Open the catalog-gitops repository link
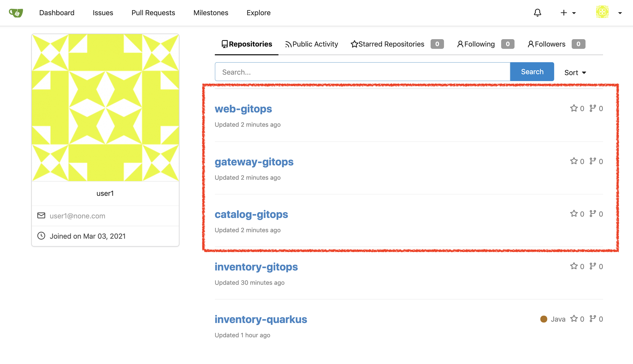This screenshot has height=364, width=633. (x=251, y=214)
